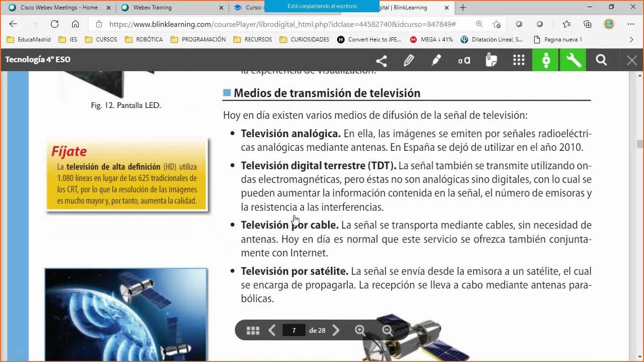
Task: Click the scrollbar up arrow
Action: click(x=640, y=75)
